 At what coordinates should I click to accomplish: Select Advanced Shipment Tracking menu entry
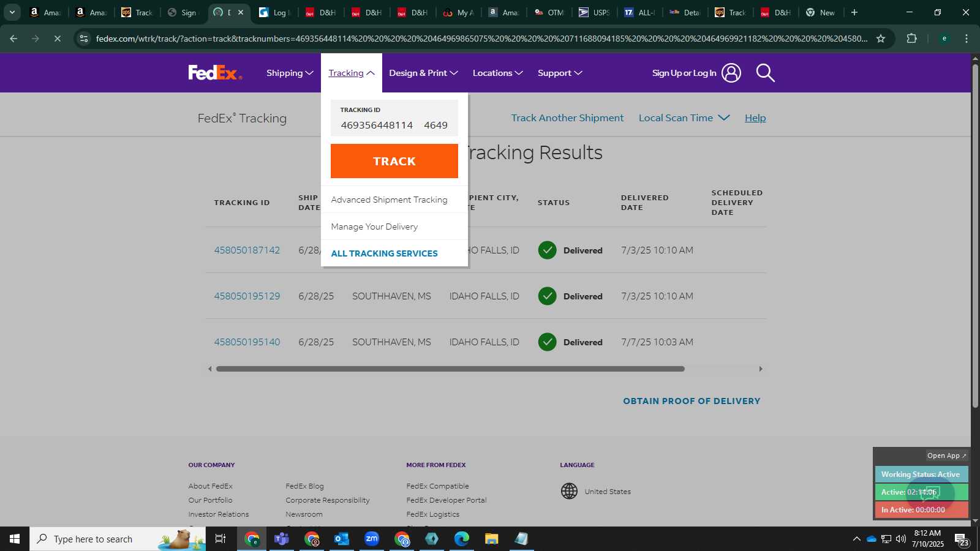point(389,200)
